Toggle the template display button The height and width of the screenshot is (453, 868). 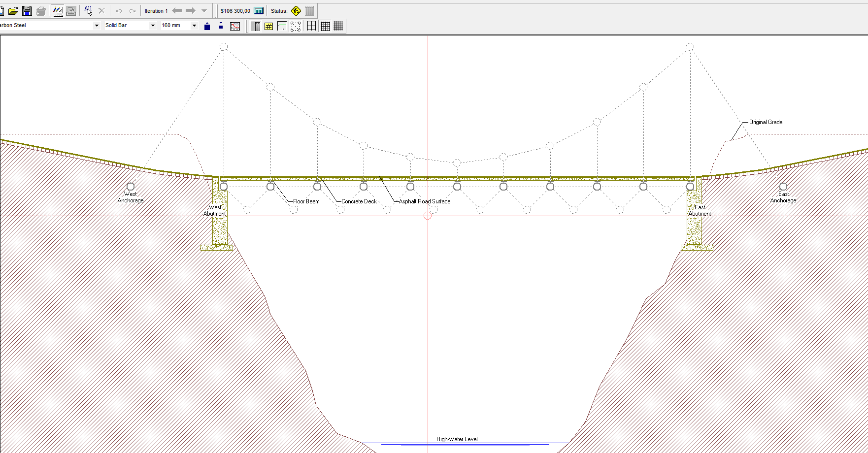[x=296, y=26]
